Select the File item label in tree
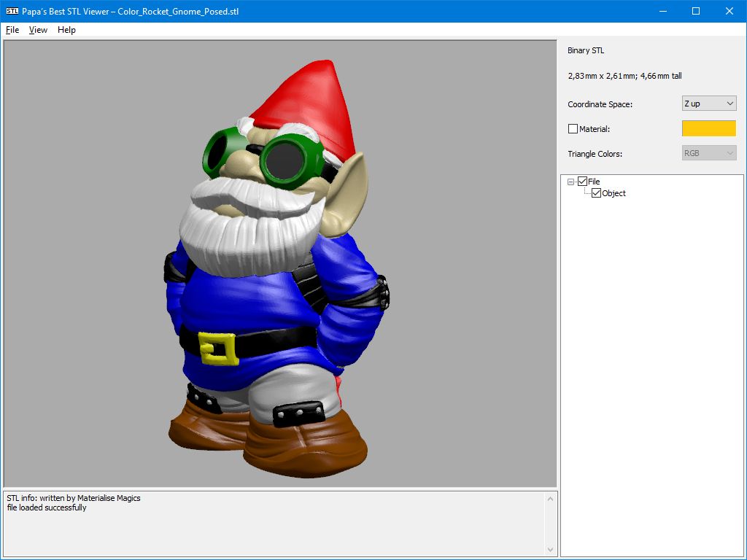Screen dimensions: 747x560 click(595, 182)
